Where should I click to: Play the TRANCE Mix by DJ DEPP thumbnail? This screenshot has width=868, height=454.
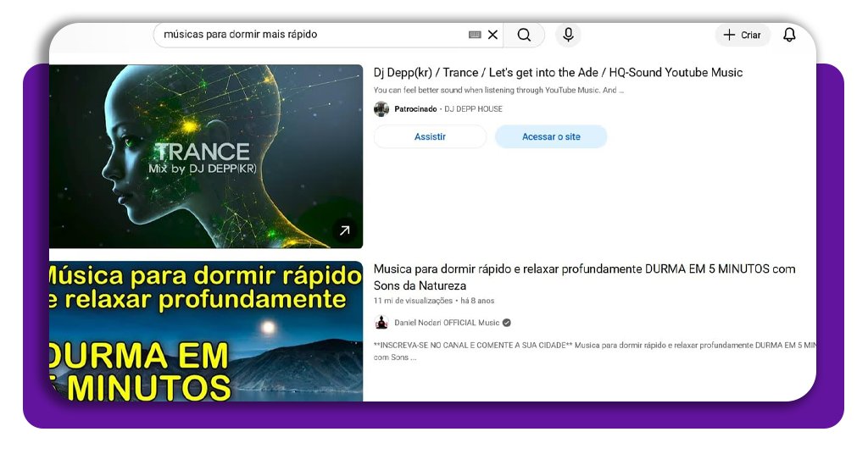point(206,157)
